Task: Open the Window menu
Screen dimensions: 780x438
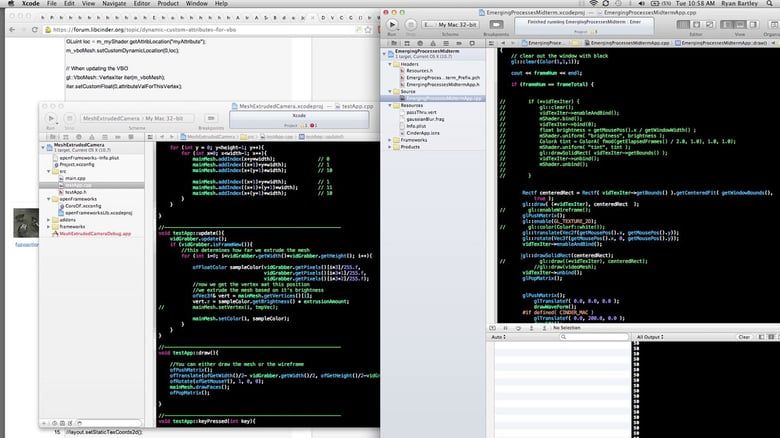Action: click(196, 3)
